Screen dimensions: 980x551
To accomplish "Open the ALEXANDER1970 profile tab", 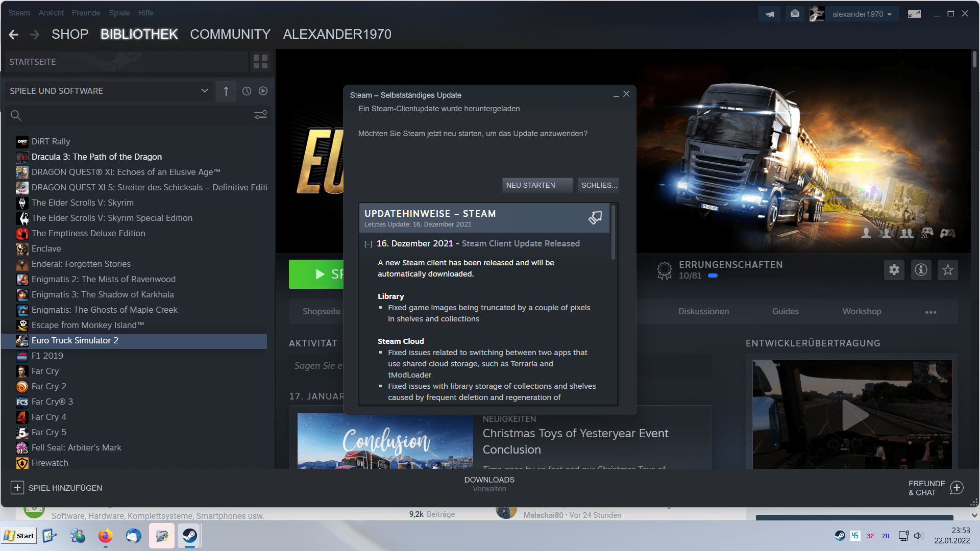I will point(337,34).
